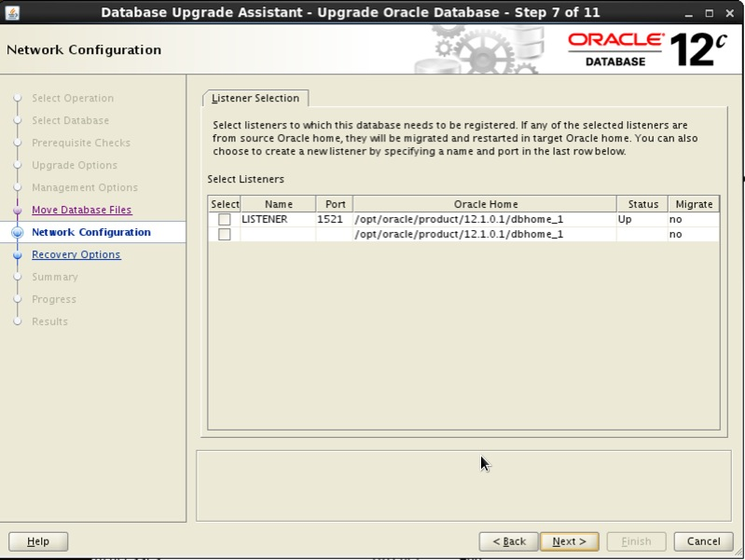Click the step bullet beside Network Configuration
Screen dimensions: 745x560
tap(18, 232)
